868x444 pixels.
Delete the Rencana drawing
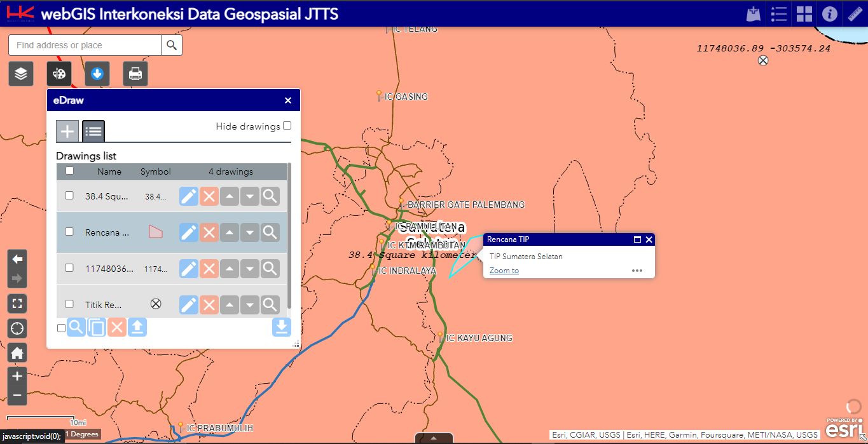[209, 232]
